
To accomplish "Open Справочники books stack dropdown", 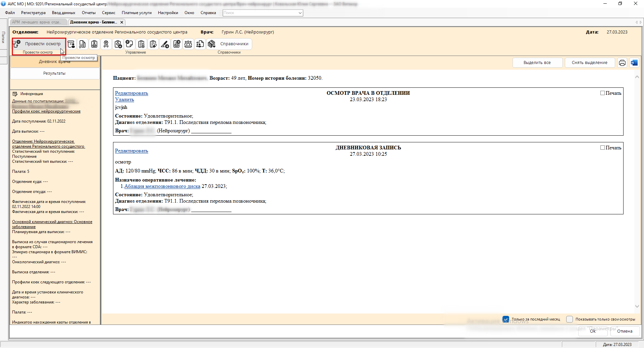I will (x=229, y=44).
